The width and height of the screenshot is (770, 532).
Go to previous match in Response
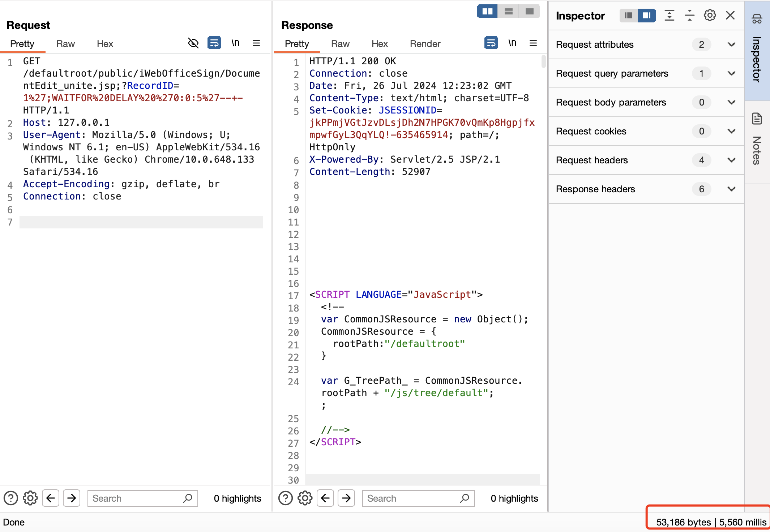point(325,498)
